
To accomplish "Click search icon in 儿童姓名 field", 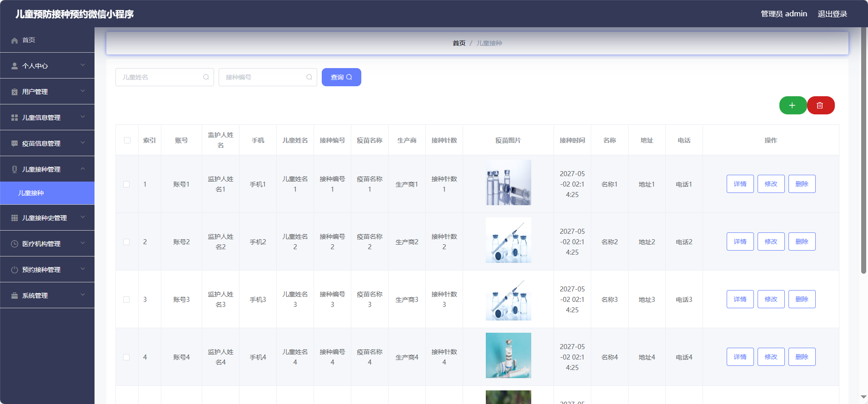I will pos(206,77).
